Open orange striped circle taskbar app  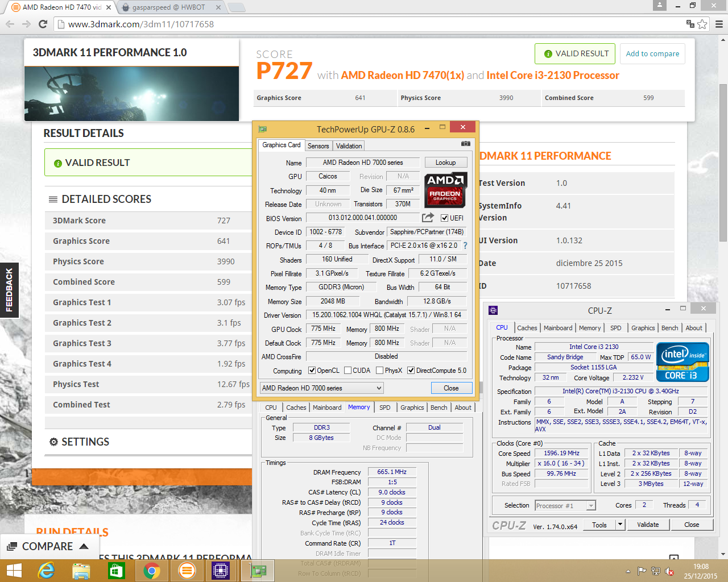coord(187,571)
